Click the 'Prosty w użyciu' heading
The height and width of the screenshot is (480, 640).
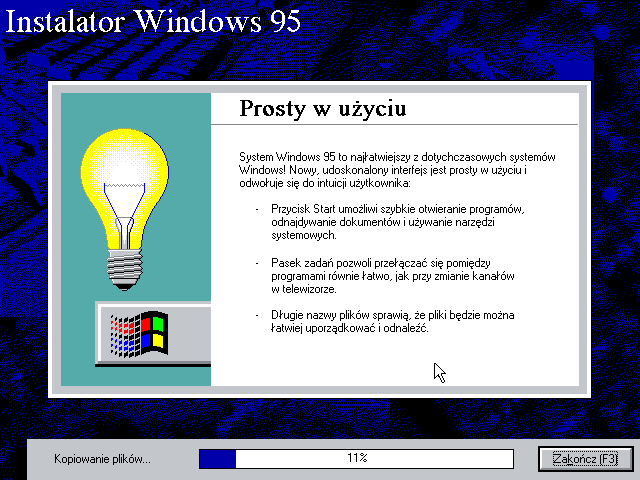[323, 109]
